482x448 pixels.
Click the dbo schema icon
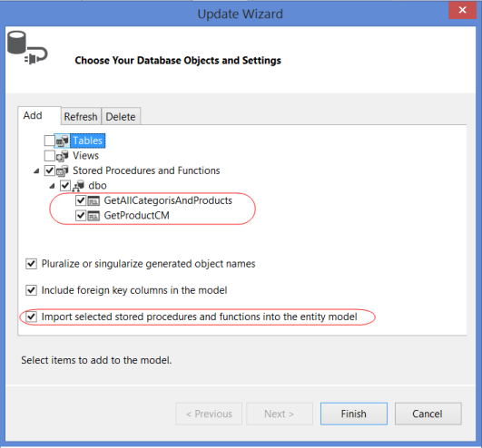coord(78,186)
